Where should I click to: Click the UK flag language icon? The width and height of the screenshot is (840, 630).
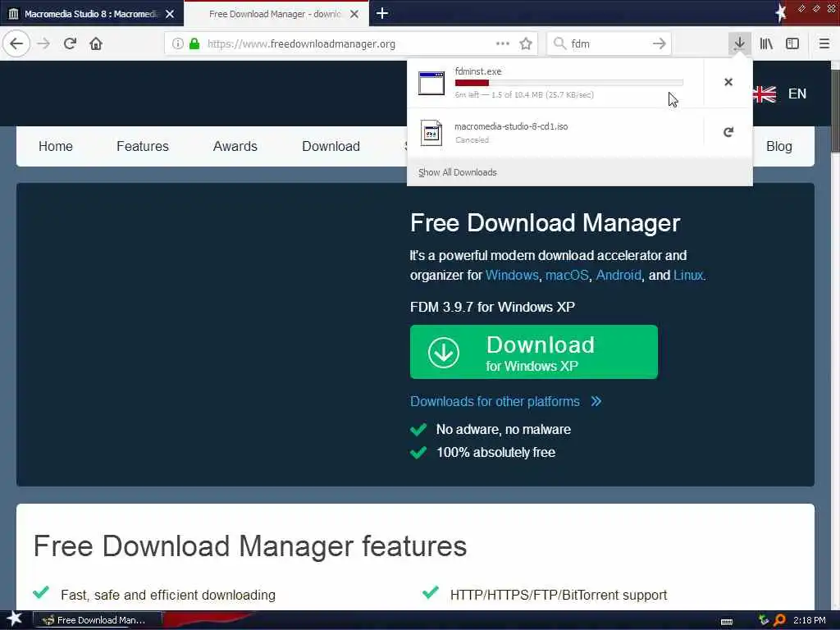pyautogui.click(x=765, y=94)
